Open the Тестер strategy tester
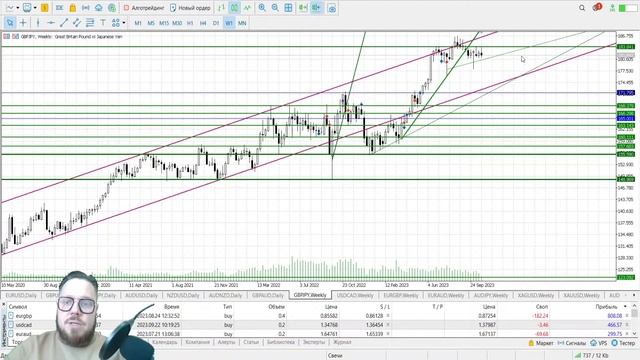 click(623, 343)
